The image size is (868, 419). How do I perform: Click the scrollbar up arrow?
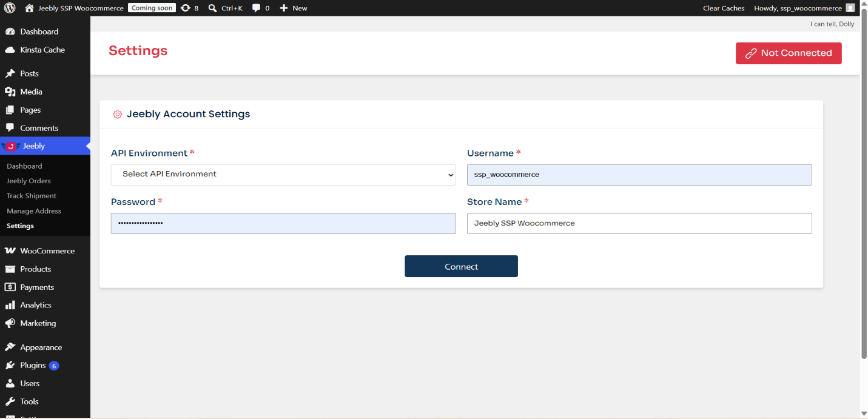(864, 3)
